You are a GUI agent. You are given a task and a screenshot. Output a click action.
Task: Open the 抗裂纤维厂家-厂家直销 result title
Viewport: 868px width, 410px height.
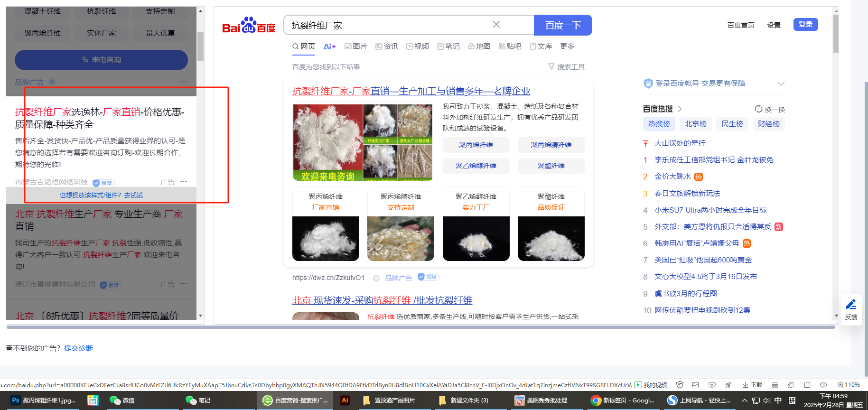411,91
